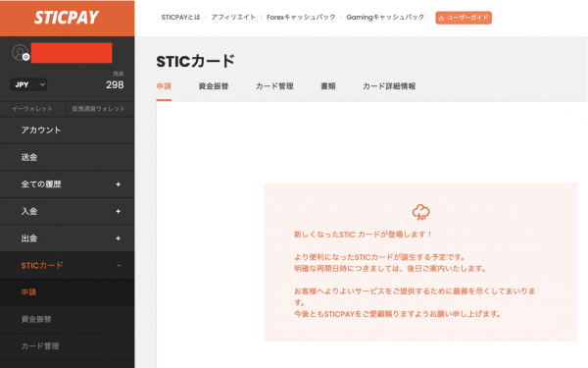Click the STICカード sidebar label
Screen dimensions: 588x368
[42, 266]
